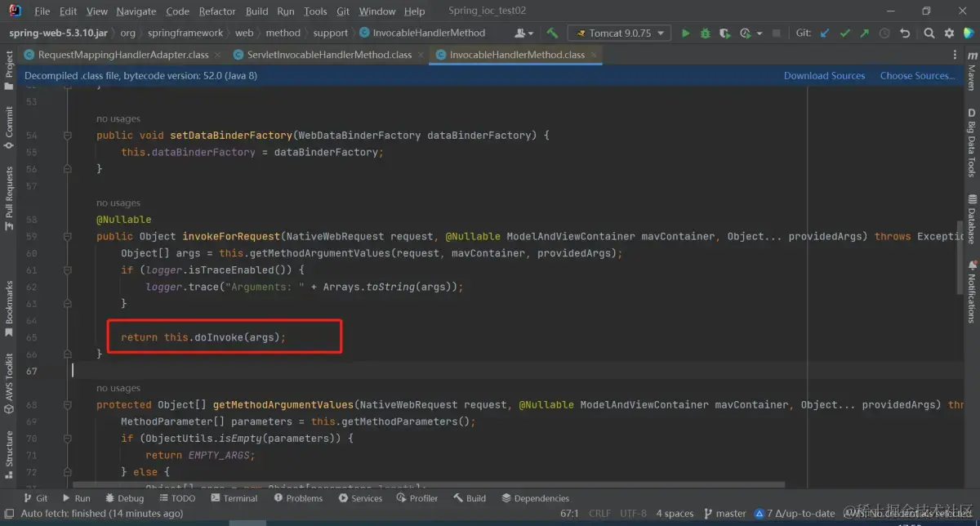Open the user account dropdown in toolbar

click(x=523, y=33)
